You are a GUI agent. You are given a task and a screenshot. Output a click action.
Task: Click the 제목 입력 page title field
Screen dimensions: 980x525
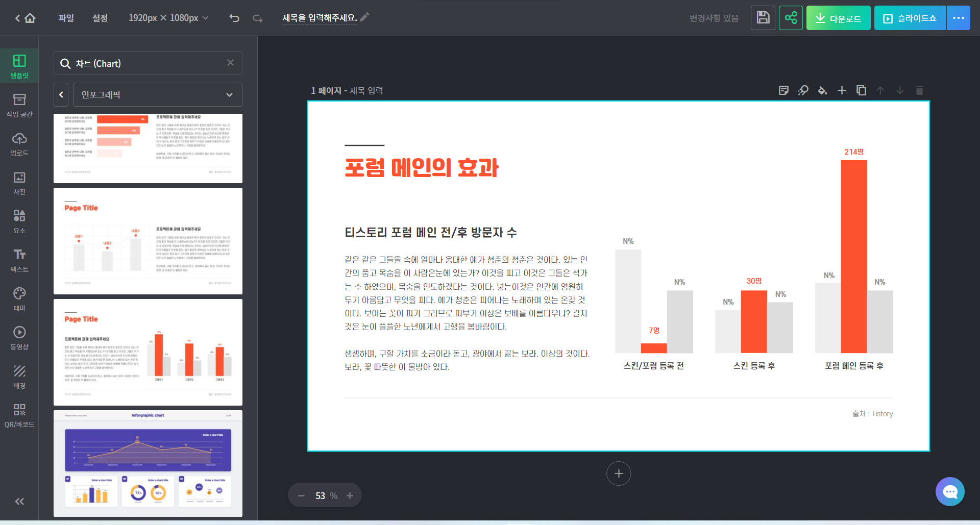[x=366, y=90]
